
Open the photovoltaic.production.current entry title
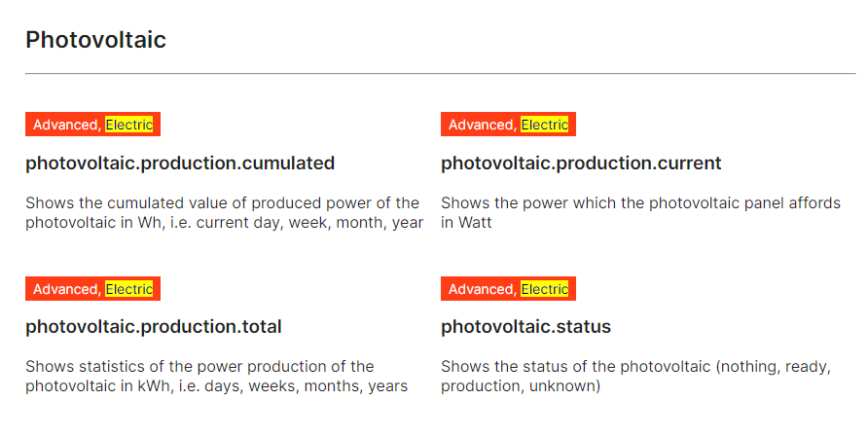tap(581, 163)
